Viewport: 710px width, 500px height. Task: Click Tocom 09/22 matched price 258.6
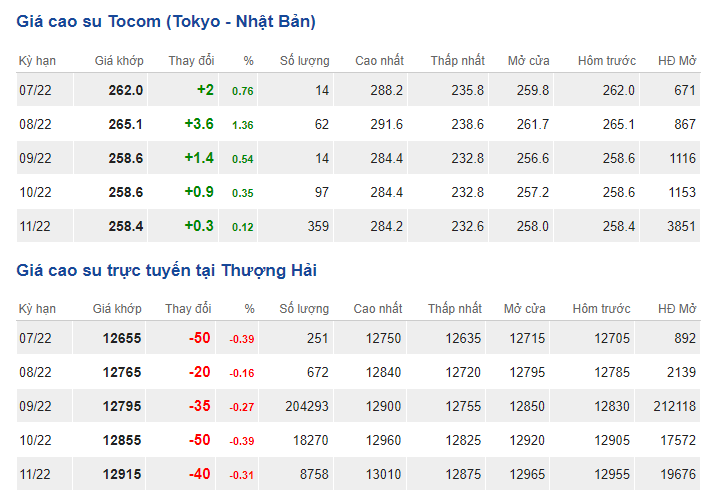tap(125, 158)
